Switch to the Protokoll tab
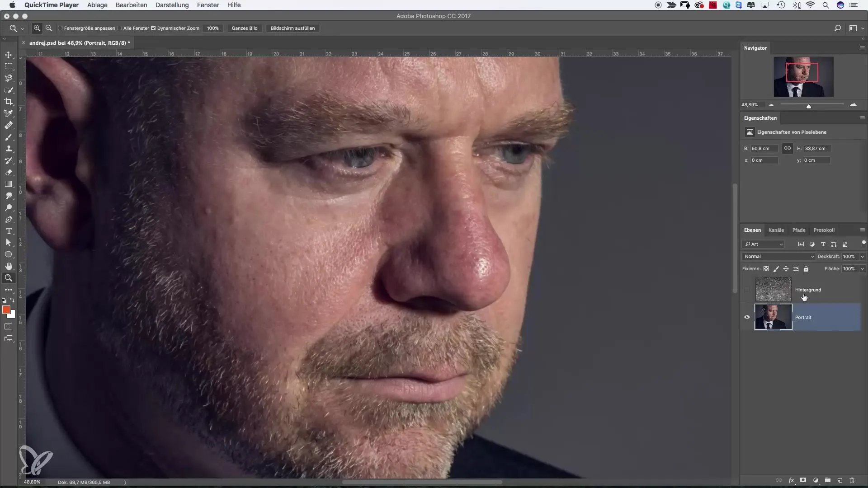This screenshot has width=868, height=488. click(x=824, y=230)
